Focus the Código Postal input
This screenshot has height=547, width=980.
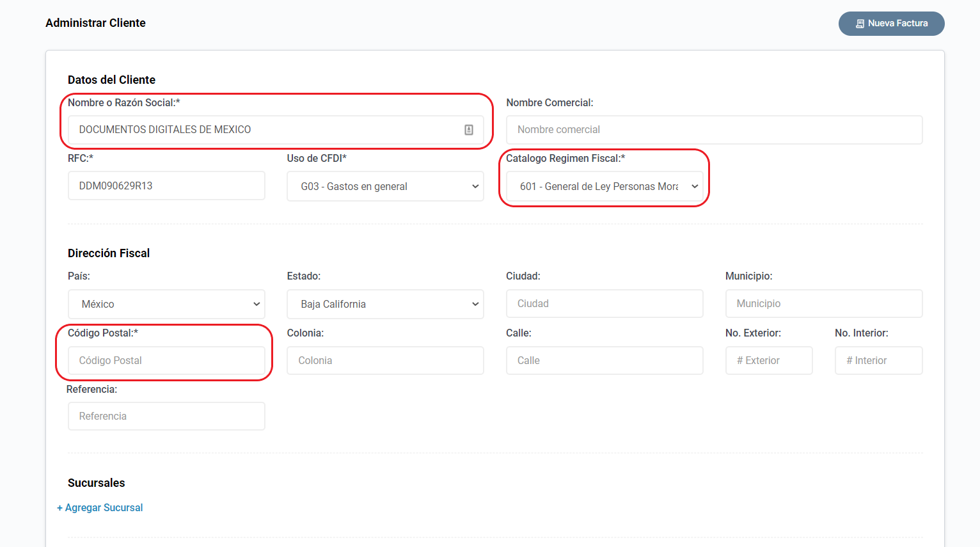[x=166, y=360]
